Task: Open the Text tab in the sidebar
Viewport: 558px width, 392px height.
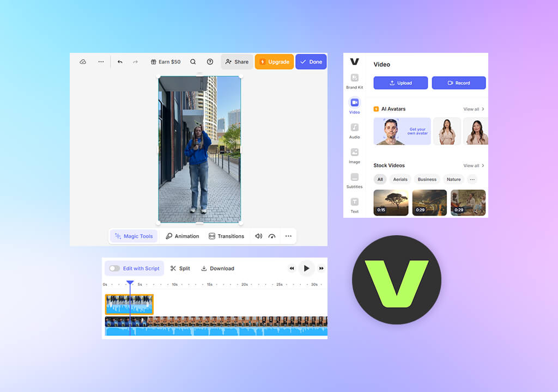Action: 354,206
